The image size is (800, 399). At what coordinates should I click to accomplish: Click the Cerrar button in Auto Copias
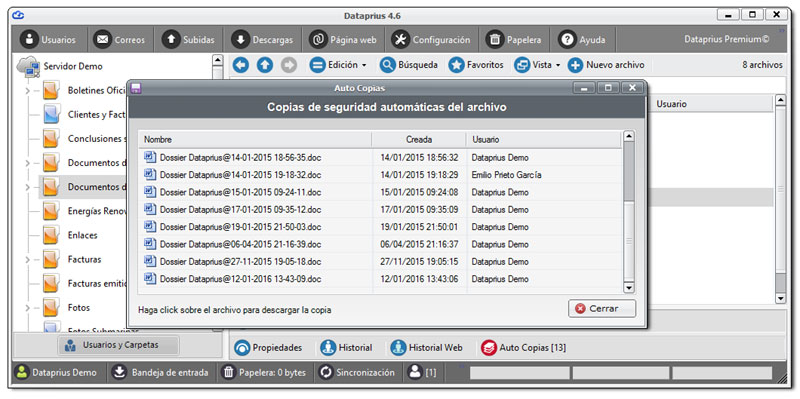tap(602, 309)
